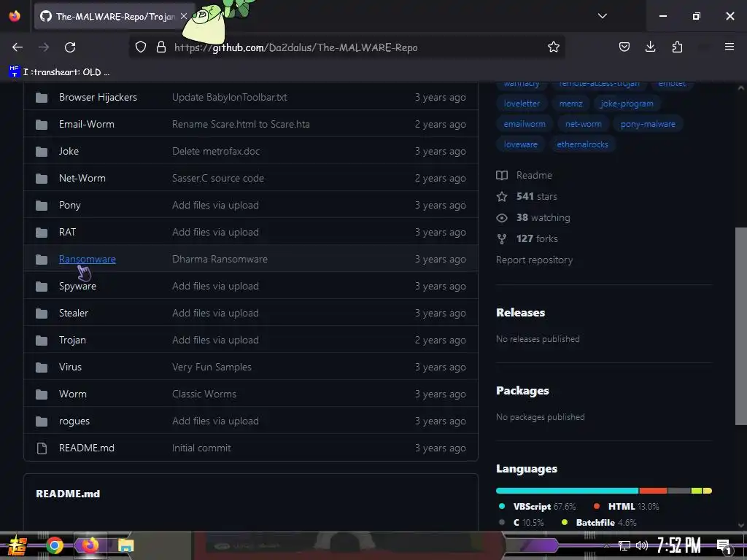Jump to the Readme sidebar link

[x=524, y=175]
